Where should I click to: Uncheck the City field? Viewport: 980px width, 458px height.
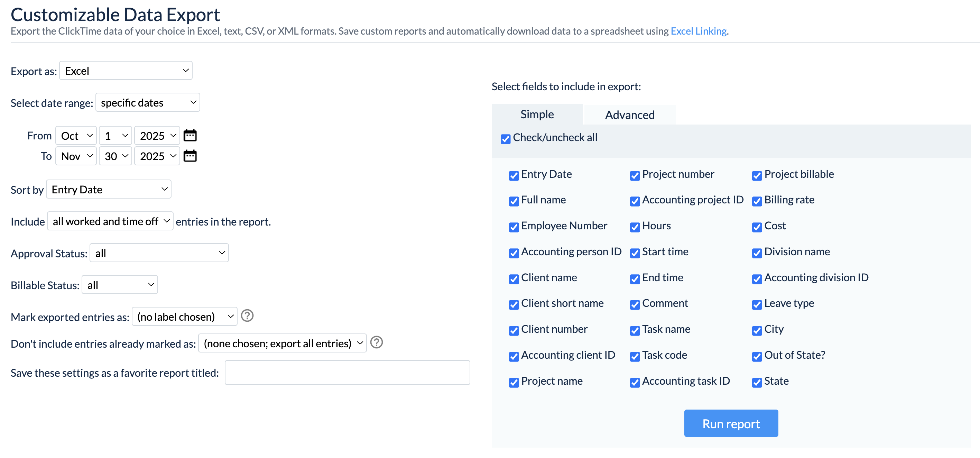tap(757, 330)
